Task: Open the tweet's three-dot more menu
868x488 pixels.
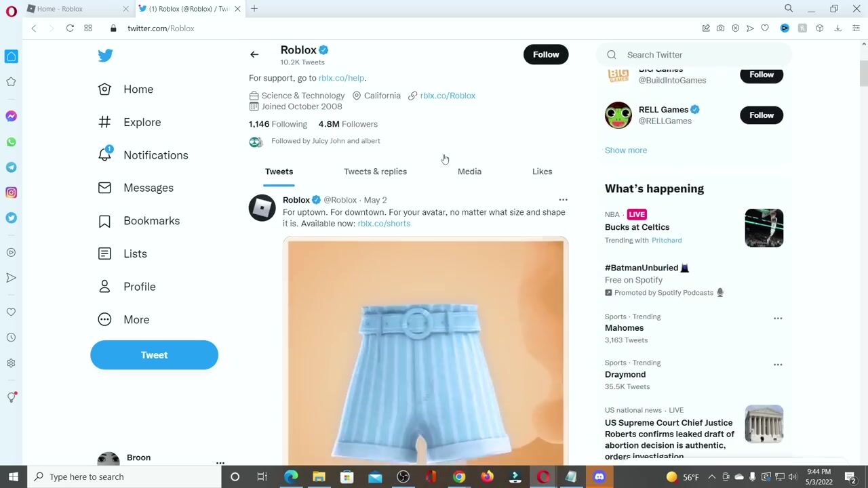Action: [x=563, y=200]
